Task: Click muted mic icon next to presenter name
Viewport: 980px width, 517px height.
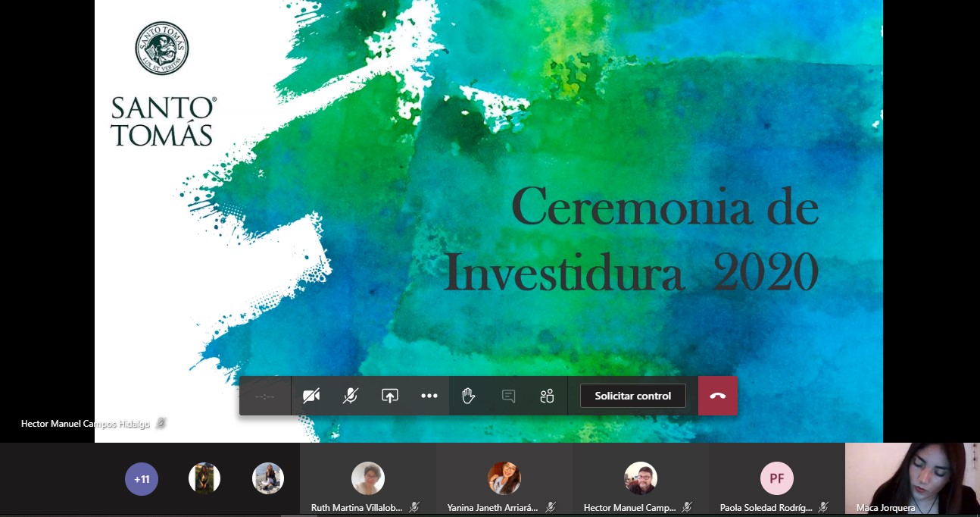Action: point(161,424)
